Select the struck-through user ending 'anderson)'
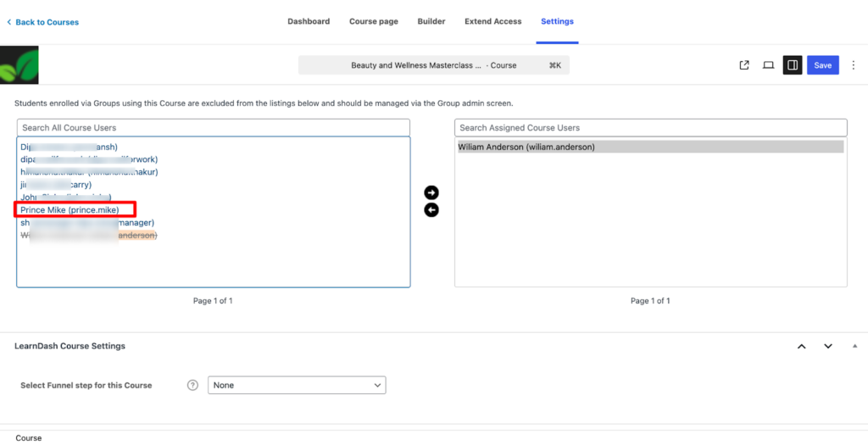This screenshot has width=868, height=445. coord(88,236)
